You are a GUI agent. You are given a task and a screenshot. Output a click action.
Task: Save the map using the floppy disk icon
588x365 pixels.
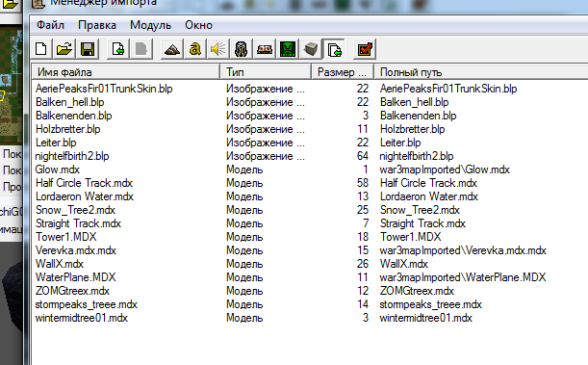(x=88, y=49)
